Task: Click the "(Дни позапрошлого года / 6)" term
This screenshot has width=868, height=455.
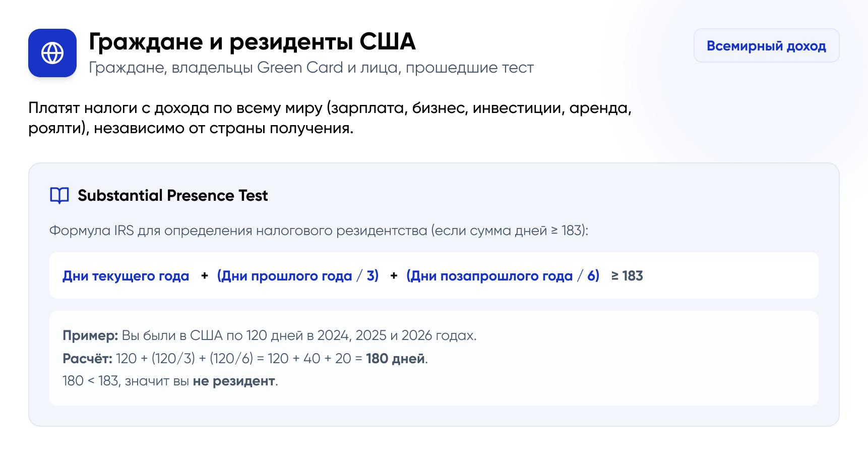Action: [503, 276]
